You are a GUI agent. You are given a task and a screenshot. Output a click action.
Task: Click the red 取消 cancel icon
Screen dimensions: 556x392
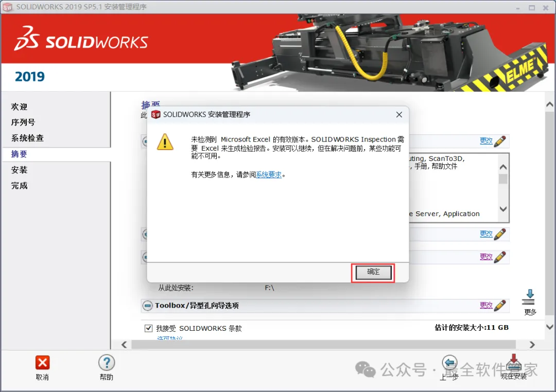42,363
